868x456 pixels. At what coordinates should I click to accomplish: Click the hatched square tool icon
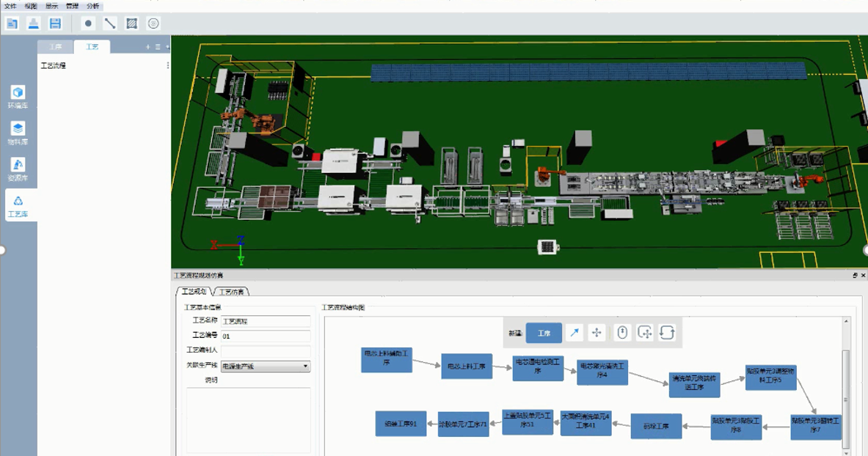[x=131, y=23]
